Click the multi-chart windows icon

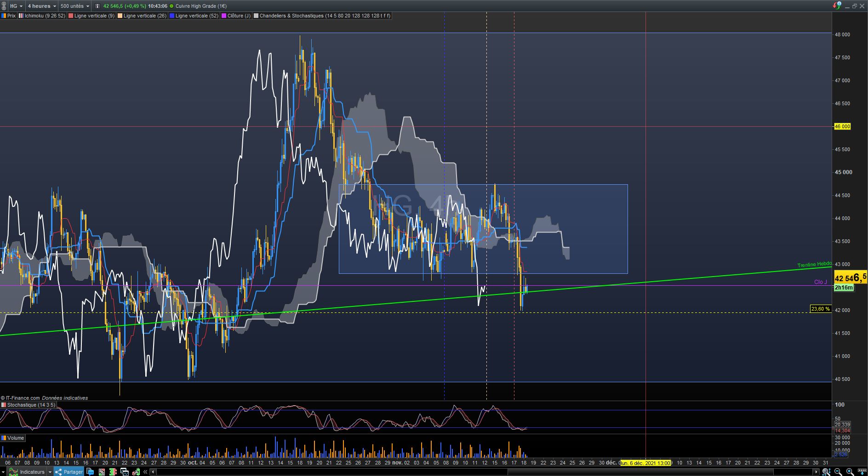click(x=124, y=472)
